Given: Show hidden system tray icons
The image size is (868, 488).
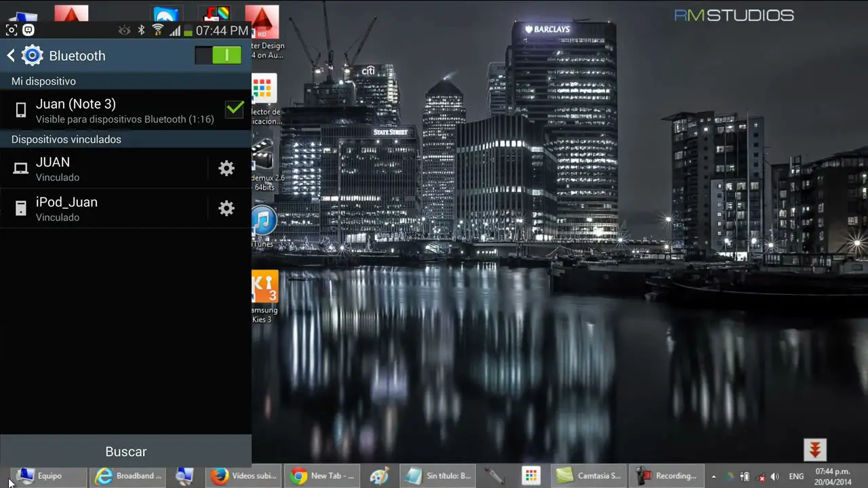Looking at the screenshot, I should coord(713,476).
